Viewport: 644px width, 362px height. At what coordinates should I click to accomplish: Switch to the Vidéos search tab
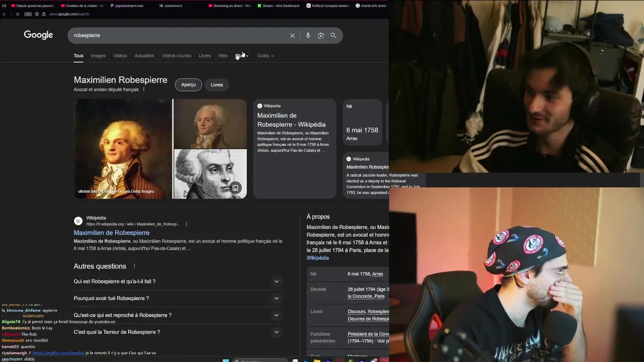120,56
